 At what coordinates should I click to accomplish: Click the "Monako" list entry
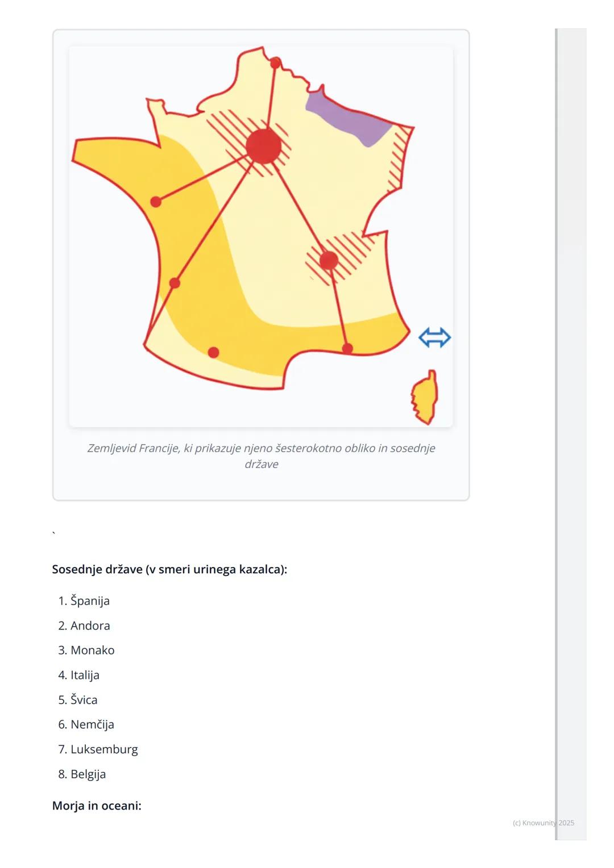point(92,650)
